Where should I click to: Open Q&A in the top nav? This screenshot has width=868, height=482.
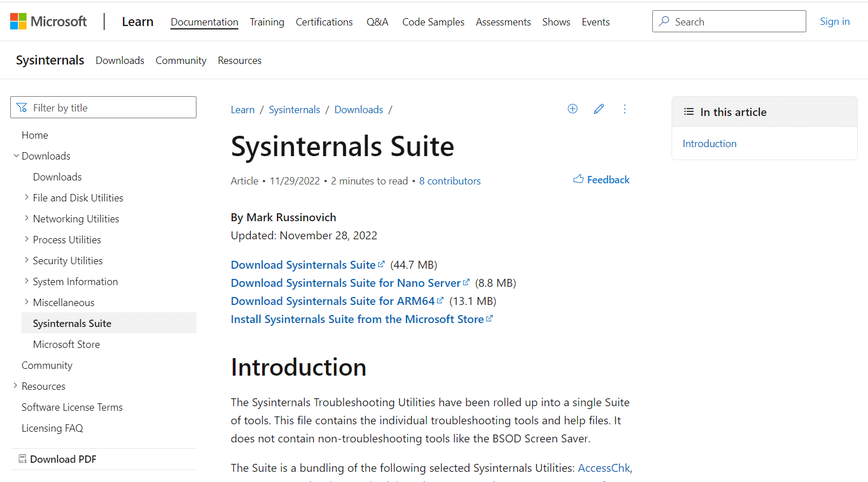click(377, 21)
